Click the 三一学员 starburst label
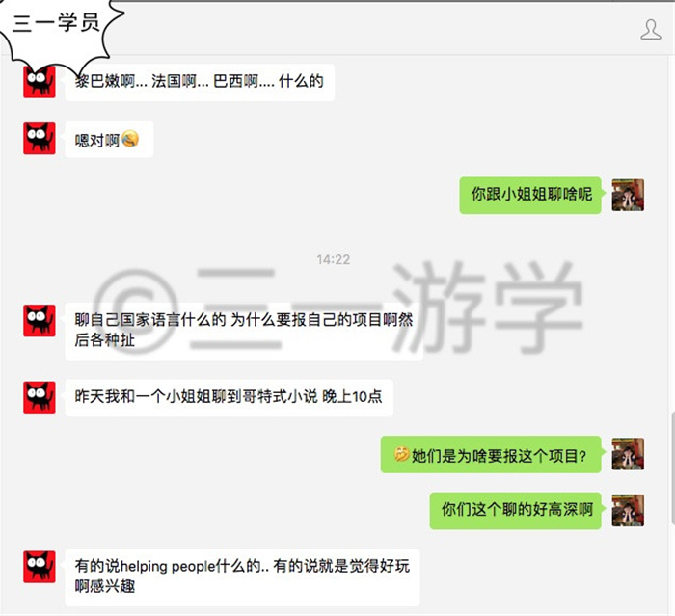The image size is (675, 616). [56, 22]
